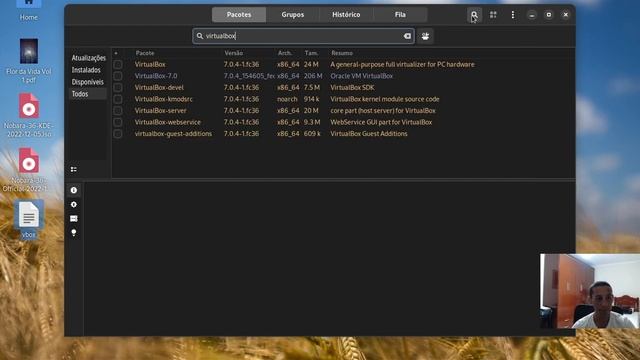The width and height of the screenshot is (640, 360).
Task: Check the virtualbox-guest-additions package checkbox
Action: coord(118,134)
